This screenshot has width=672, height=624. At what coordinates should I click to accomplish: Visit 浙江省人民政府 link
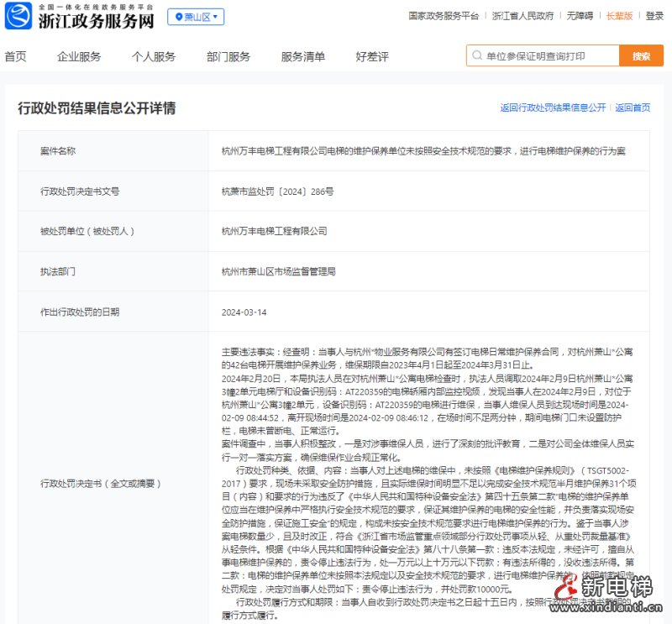coord(522,16)
